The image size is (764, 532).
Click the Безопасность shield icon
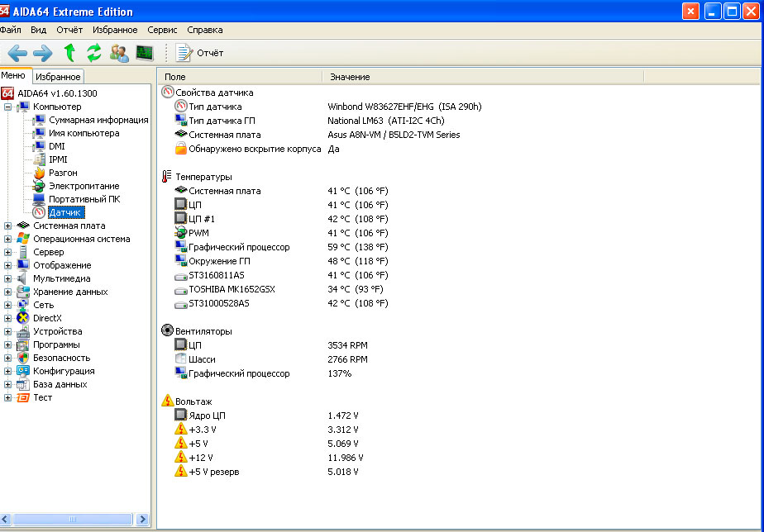(x=23, y=358)
